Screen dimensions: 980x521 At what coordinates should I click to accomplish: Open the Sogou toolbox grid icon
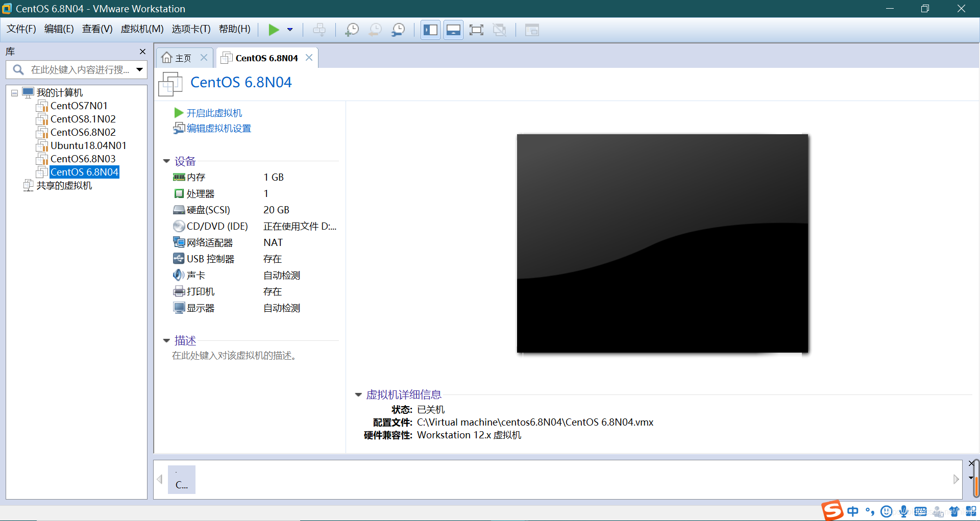(x=971, y=511)
